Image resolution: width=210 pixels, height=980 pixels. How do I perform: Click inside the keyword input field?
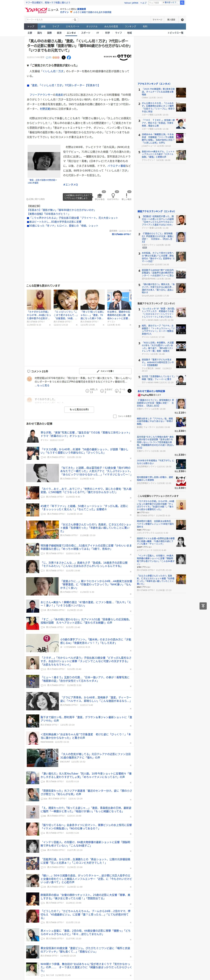point(49,20)
